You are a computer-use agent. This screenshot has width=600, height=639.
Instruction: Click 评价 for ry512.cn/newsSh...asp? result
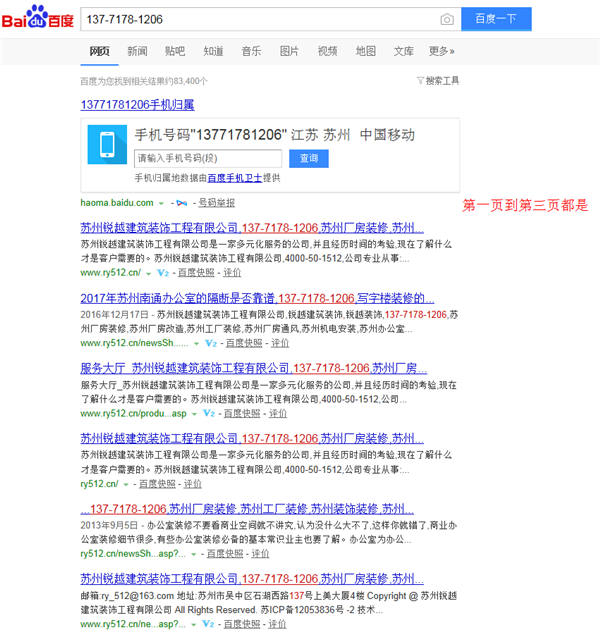coord(260,554)
